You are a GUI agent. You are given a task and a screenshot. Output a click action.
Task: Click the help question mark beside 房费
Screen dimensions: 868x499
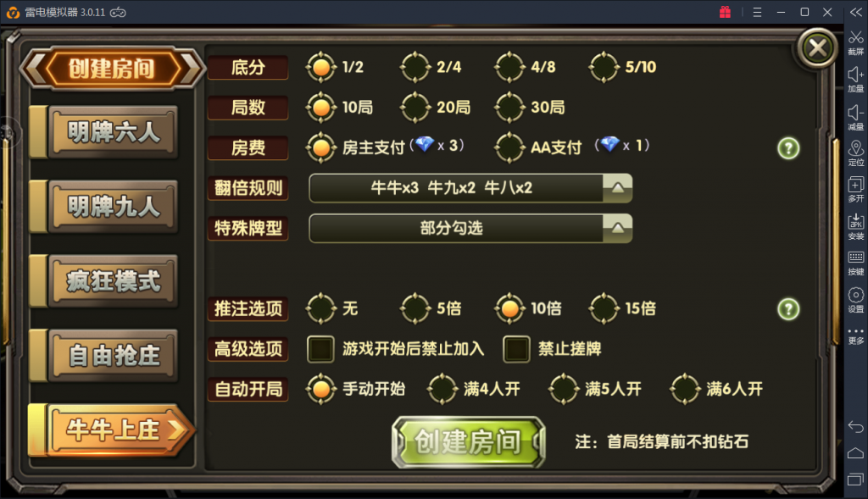coord(788,148)
